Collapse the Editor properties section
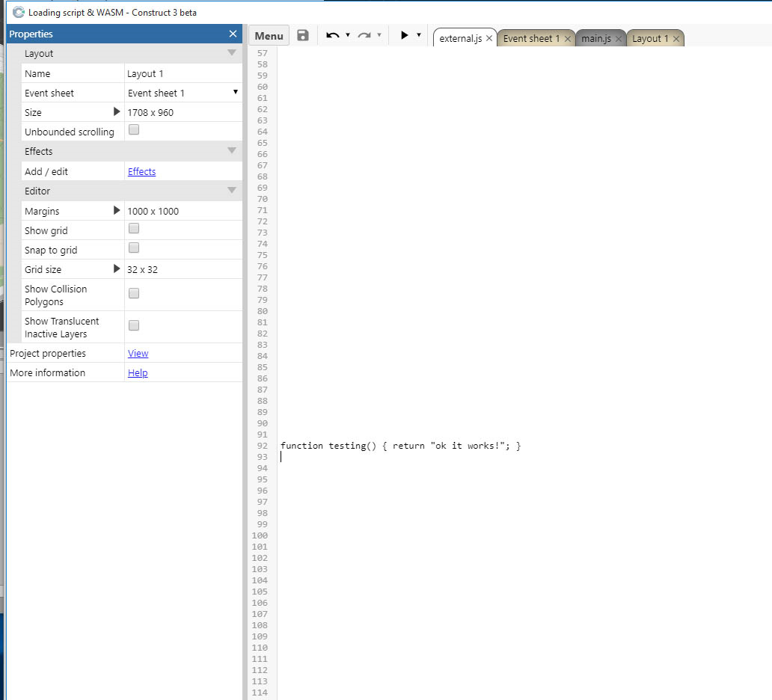The height and width of the screenshot is (700, 772). (x=231, y=190)
